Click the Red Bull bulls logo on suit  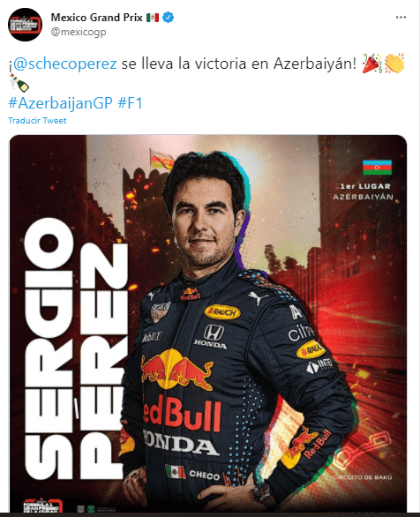point(176,370)
